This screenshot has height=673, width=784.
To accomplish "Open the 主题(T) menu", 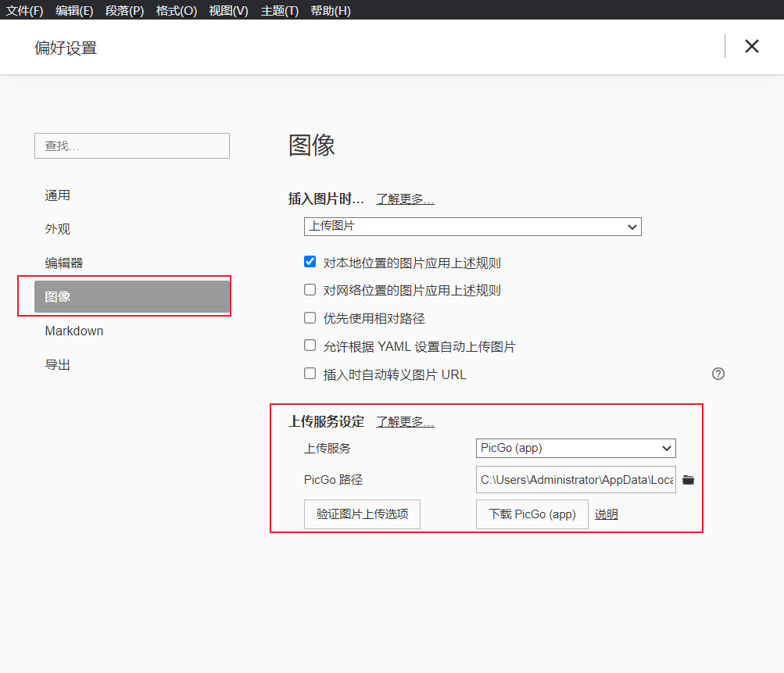I will coord(279,10).
